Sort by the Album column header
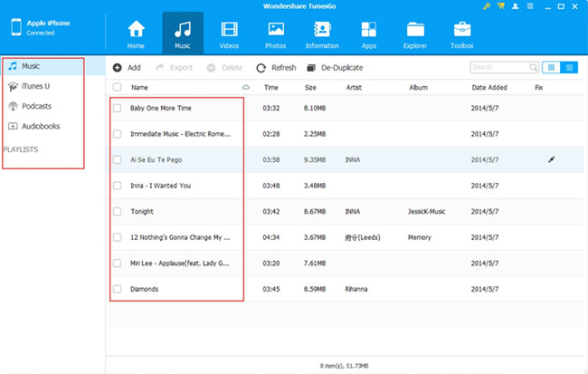This screenshot has height=374, width=588. coord(418,88)
